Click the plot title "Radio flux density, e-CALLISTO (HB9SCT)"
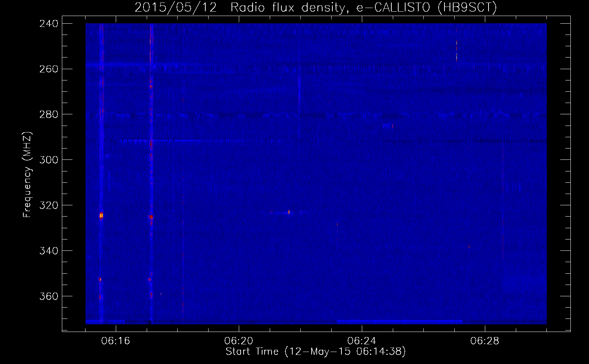The width and height of the screenshot is (589, 364). coord(364,7)
